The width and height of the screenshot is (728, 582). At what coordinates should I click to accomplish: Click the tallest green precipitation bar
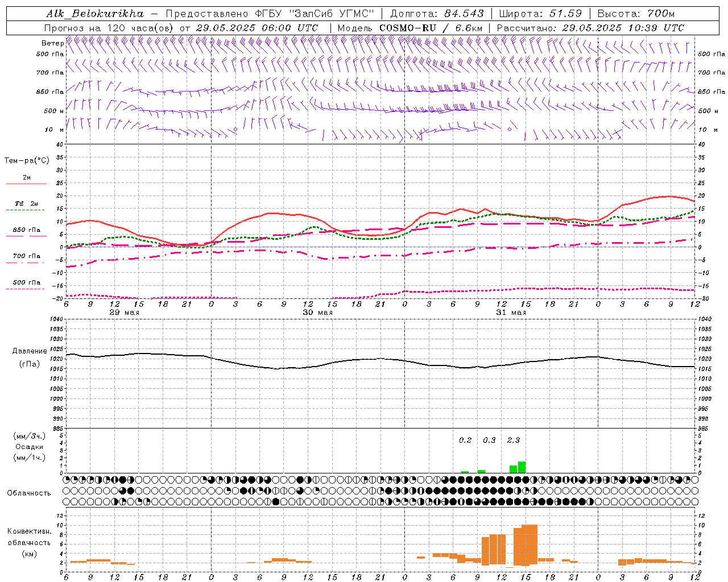click(522, 467)
